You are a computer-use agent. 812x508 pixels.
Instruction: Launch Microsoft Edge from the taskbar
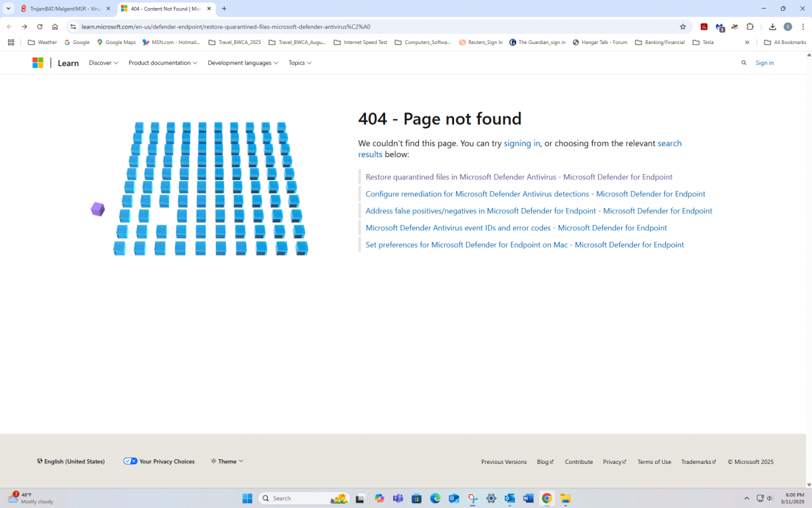pyautogui.click(x=435, y=499)
